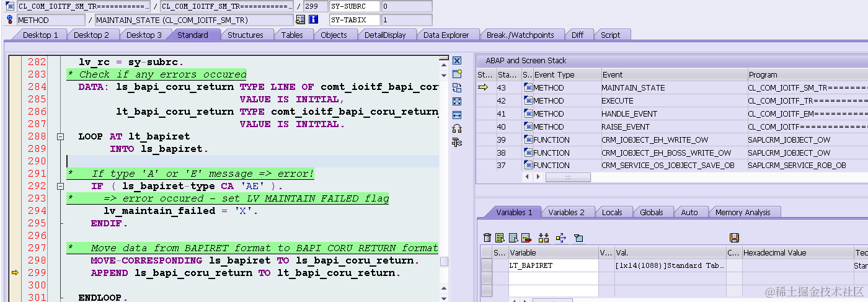The height and width of the screenshot is (302, 868).
Task: Open the Script tab
Action: pos(610,35)
